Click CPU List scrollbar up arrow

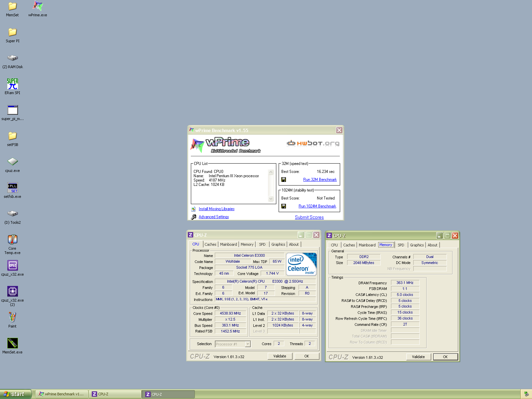click(x=271, y=172)
